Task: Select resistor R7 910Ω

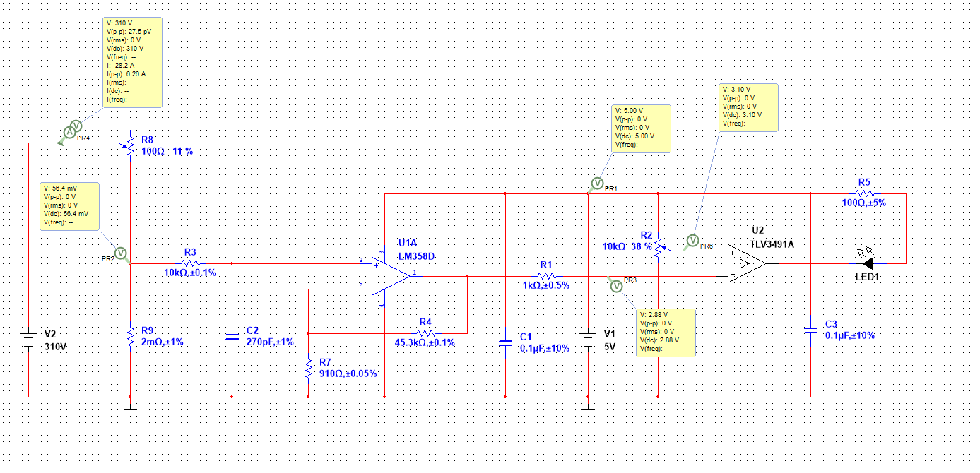Action: (308, 368)
